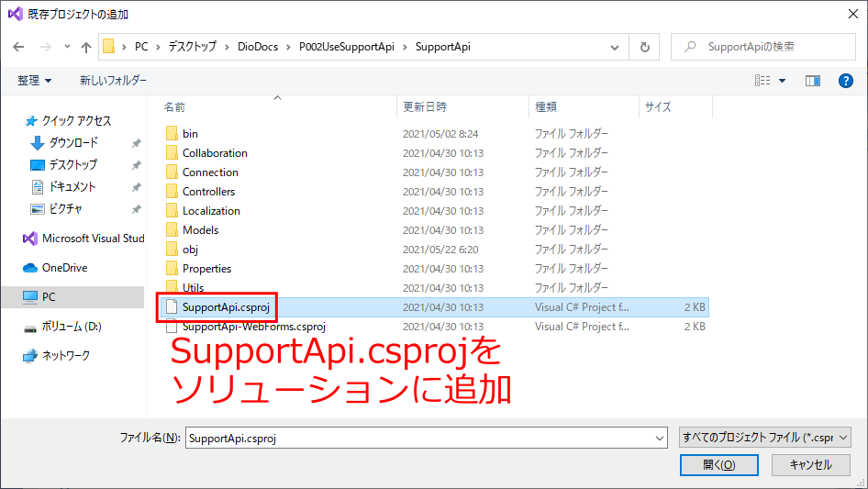Image resolution: width=868 pixels, height=489 pixels.
Task: Select the Collaboration folder
Action: pos(215,153)
